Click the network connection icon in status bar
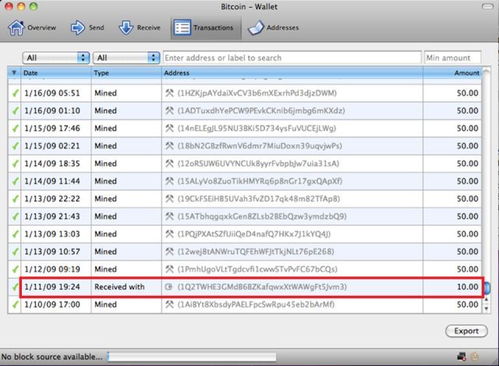The image size is (499, 366). pyautogui.click(x=462, y=357)
